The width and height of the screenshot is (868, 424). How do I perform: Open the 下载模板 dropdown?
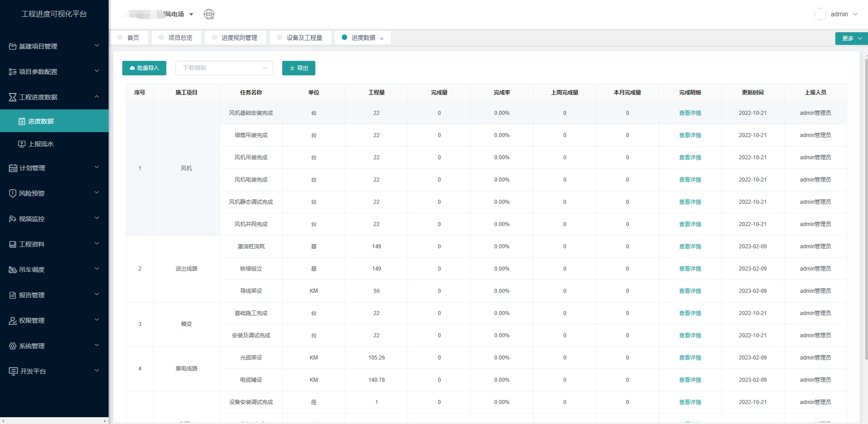[x=224, y=68]
